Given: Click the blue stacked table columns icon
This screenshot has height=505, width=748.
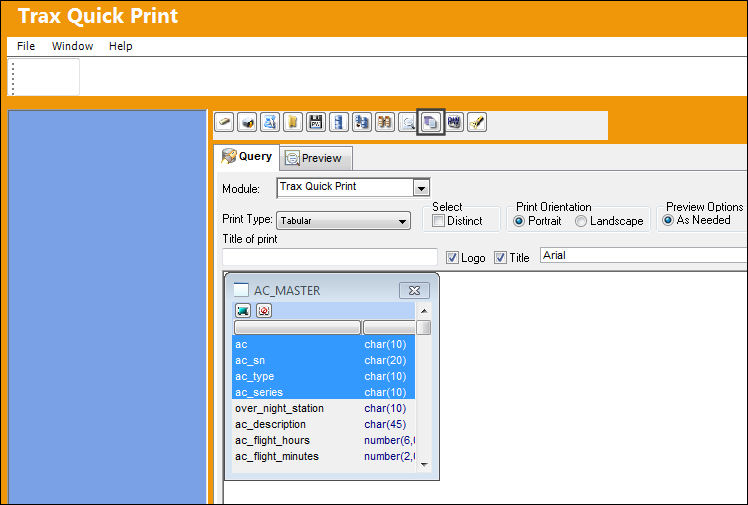Looking at the screenshot, I should (339, 122).
